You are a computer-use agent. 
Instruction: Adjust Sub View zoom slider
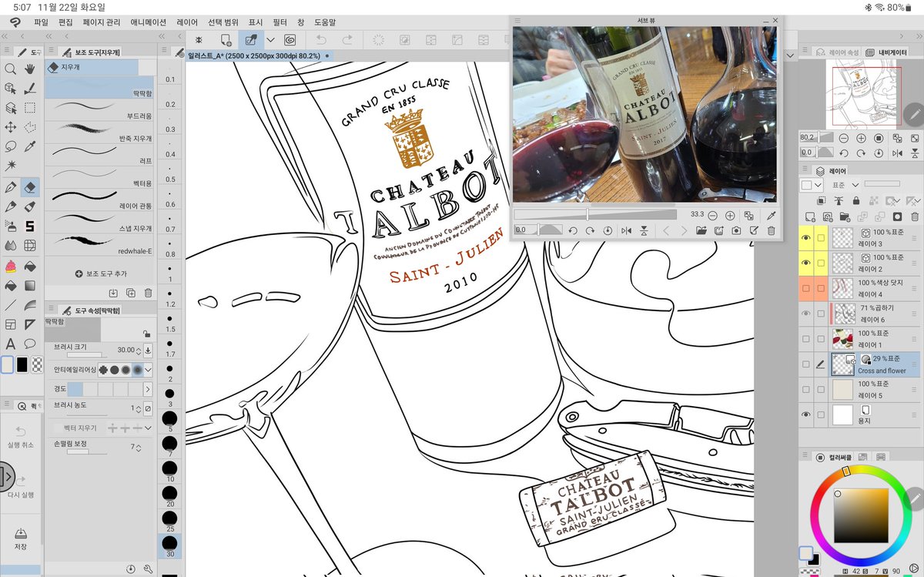pyautogui.click(x=595, y=215)
